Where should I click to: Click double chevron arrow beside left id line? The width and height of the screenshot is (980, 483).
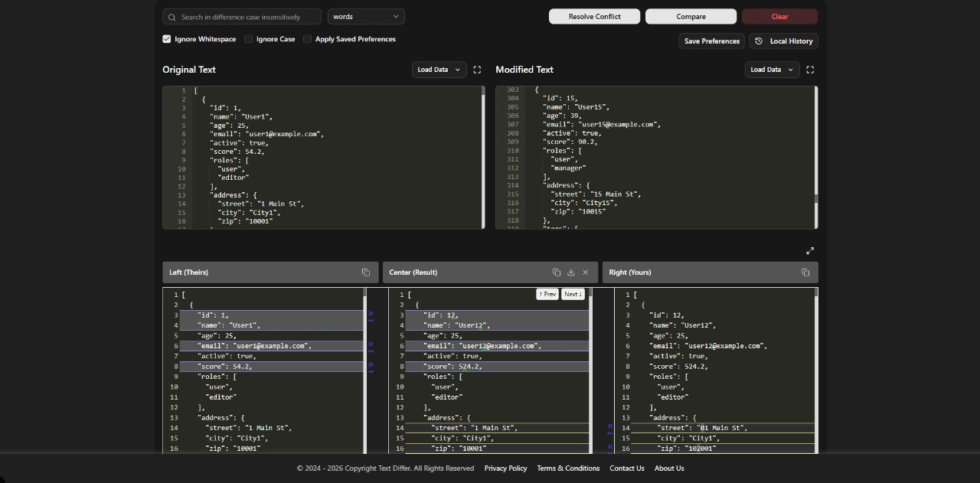pos(371,313)
